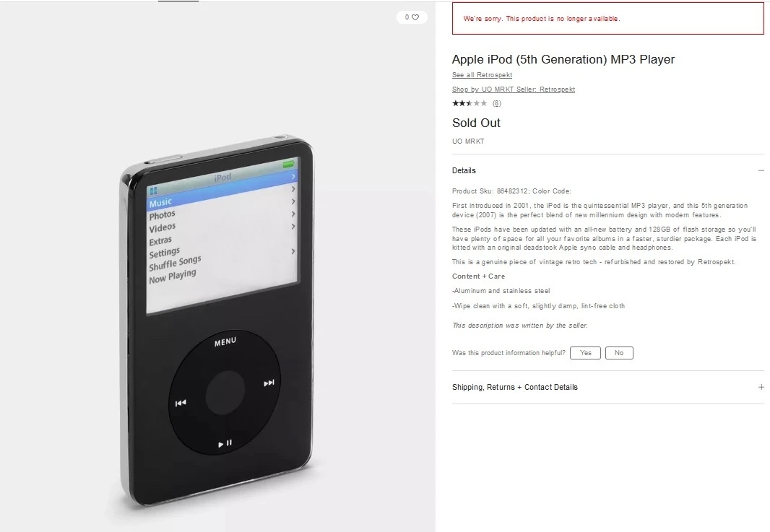Open the See all Retrospekt link
Viewport: 770px width, 532px height.
tap(482, 75)
